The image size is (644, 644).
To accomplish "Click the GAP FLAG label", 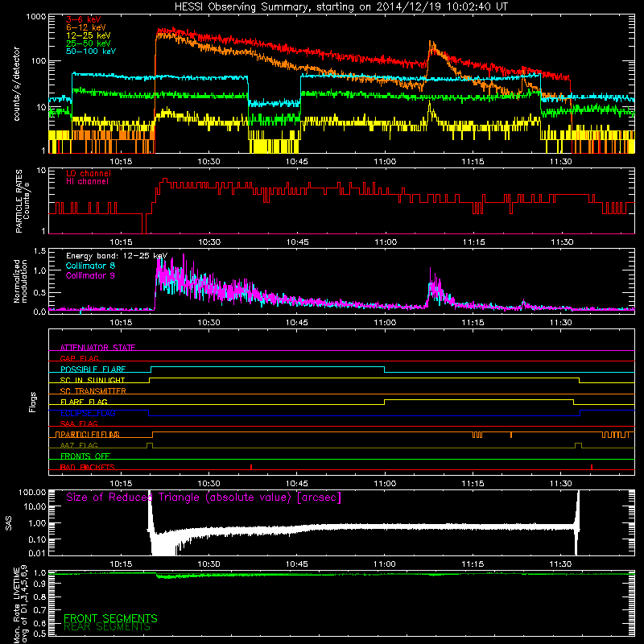I will (79, 358).
